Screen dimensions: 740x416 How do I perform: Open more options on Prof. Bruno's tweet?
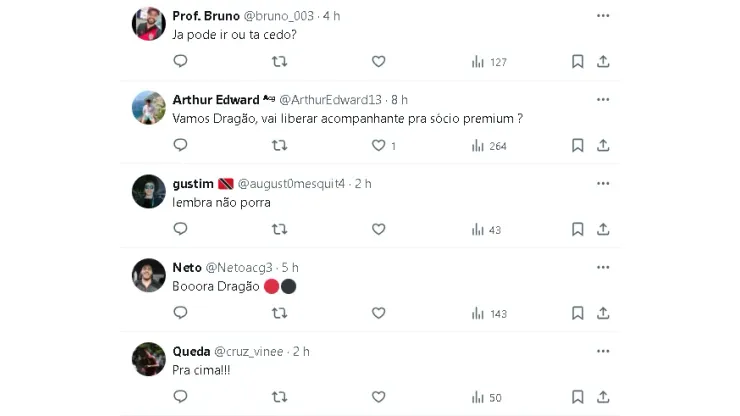pos(603,16)
